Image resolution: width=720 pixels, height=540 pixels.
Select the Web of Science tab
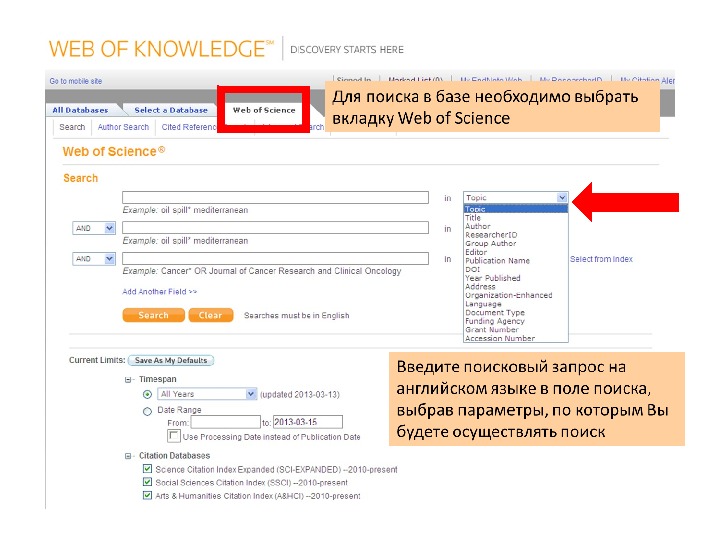264,110
